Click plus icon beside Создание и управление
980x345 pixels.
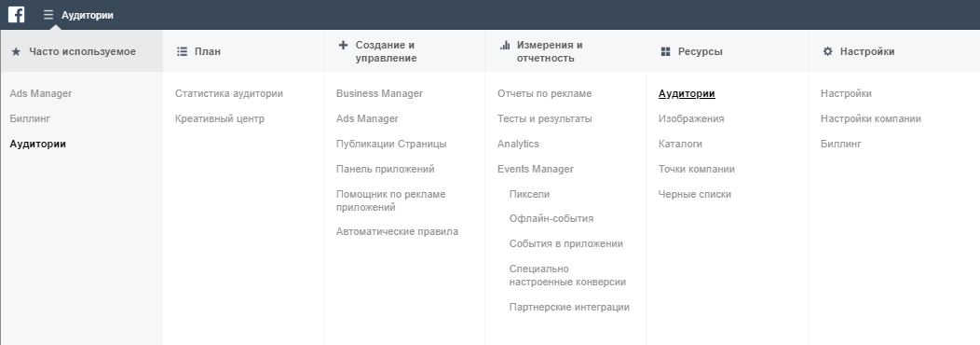click(x=343, y=45)
